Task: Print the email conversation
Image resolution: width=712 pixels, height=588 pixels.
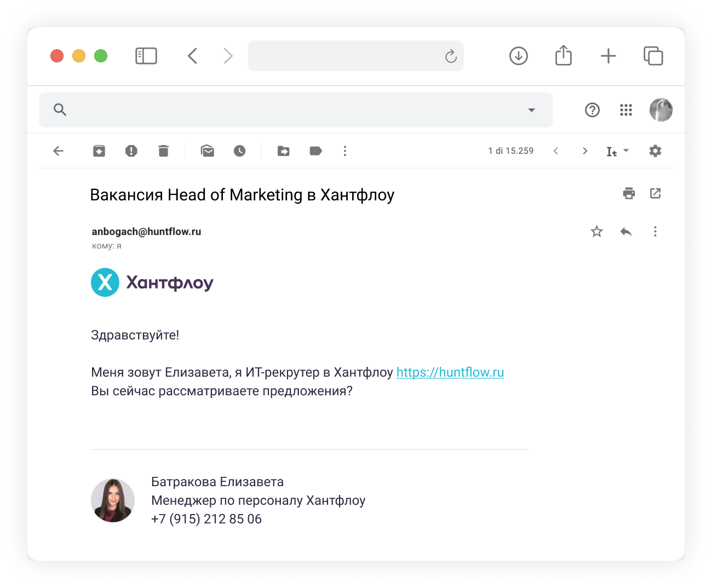Action: pos(629,193)
